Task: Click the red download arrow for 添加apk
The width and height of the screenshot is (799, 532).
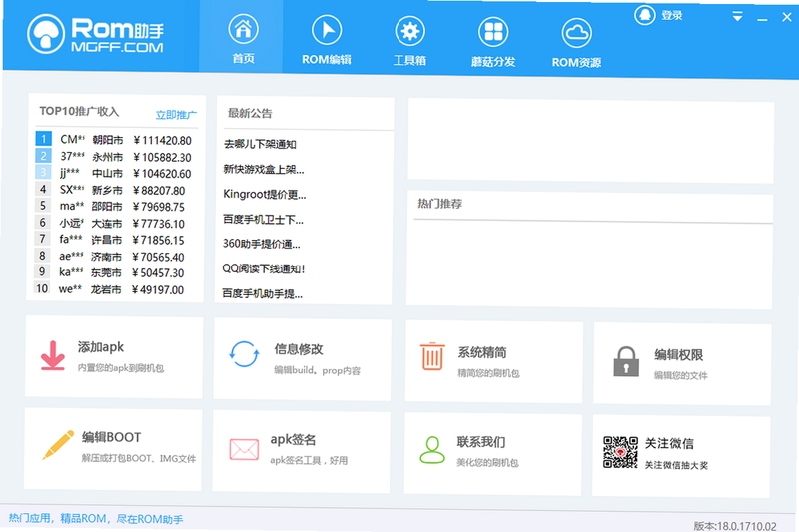Action: tap(53, 355)
